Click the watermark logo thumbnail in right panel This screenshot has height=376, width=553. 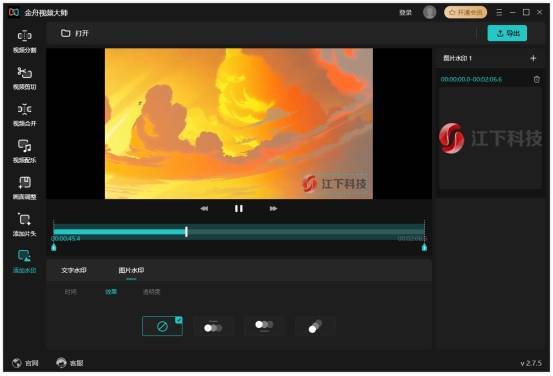click(490, 138)
